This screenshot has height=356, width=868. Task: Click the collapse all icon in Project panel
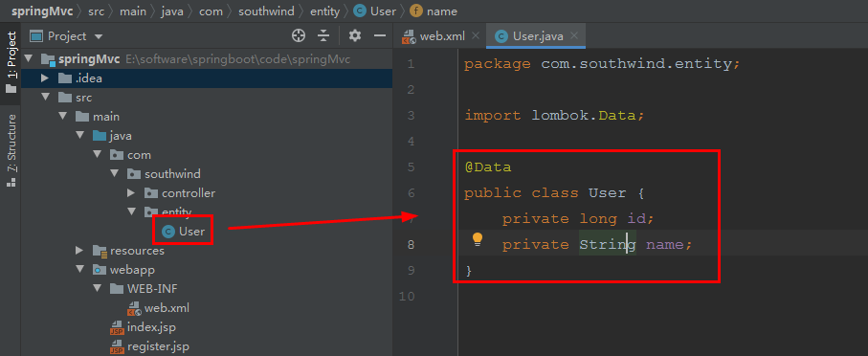(323, 36)
